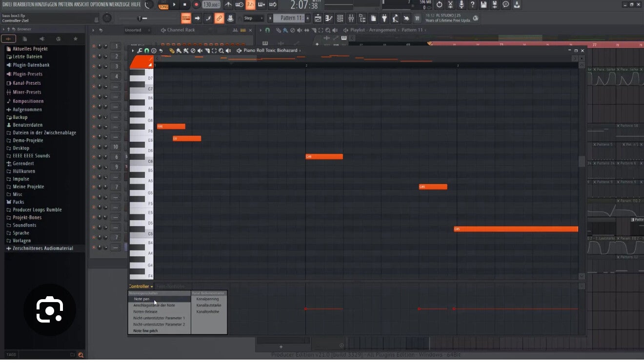Viewport: 644px width, 363px height.
Task: Click the speaker playback tool in Piano Roll toolbar
Action: coord(228,51)
